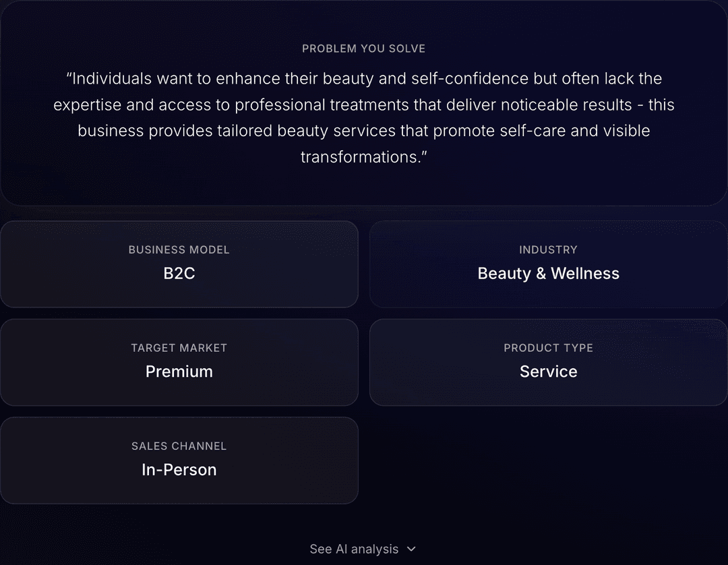728x565 pixels.
Task: Click the BUSINESS MODEL label
Action: coord(179,249)
